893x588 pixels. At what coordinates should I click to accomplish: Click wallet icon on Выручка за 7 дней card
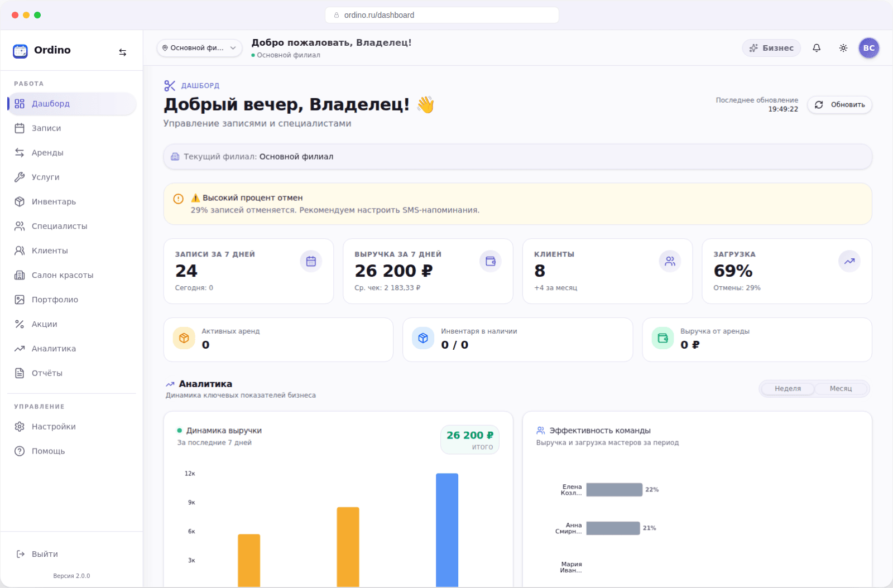tap(491, 261)
